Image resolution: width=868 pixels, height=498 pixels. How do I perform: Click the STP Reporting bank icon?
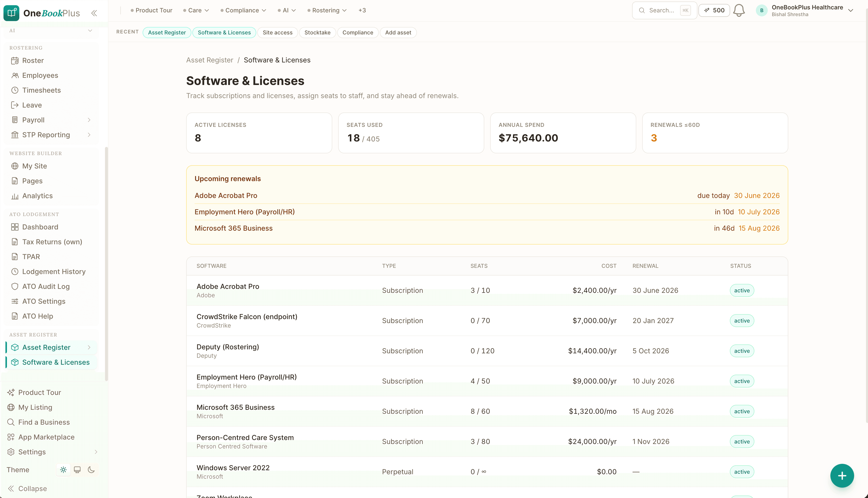pos(15,135)
